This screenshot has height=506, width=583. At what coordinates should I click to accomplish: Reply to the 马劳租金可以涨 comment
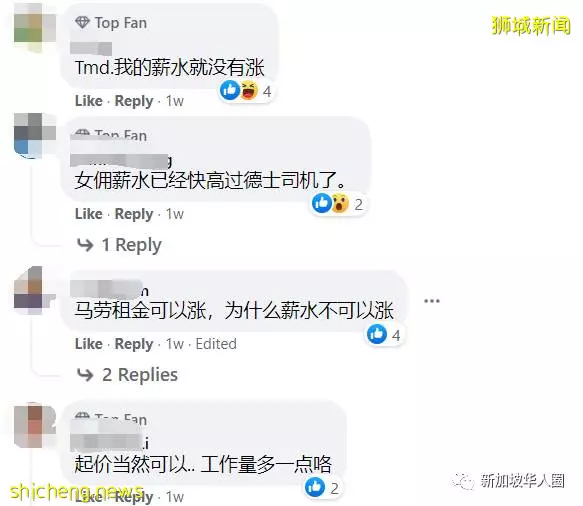134,344
